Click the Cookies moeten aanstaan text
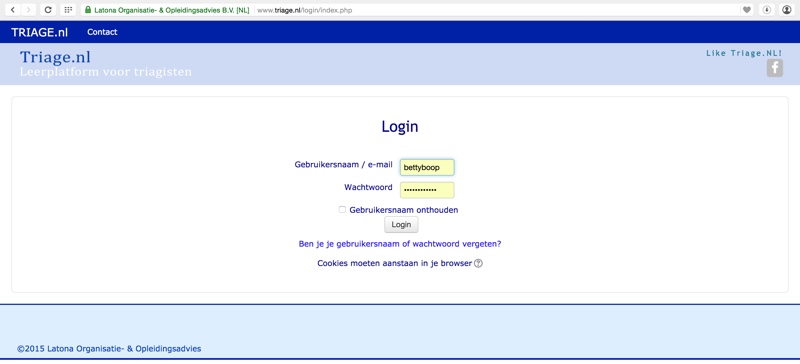Viewport: 800px width, 364px height. 394,263
